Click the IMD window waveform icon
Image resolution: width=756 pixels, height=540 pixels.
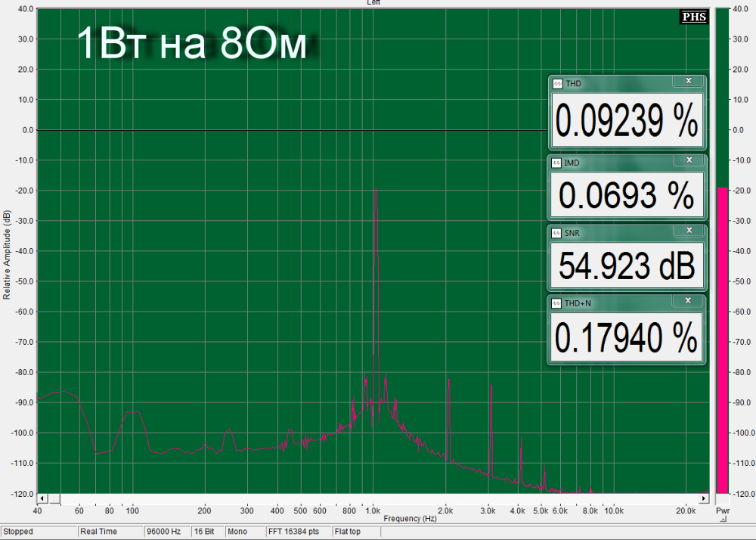pos(558,163)
